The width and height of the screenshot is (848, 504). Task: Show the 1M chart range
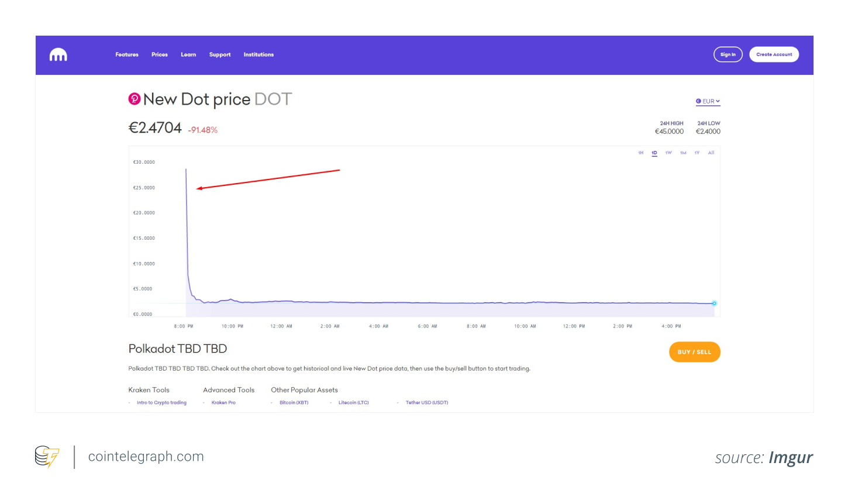pyautogui.click(x=683, y=153)
